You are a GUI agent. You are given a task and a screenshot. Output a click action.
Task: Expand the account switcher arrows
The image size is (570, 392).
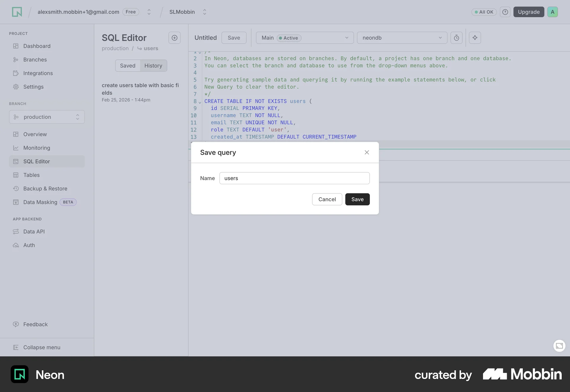[149, 12]
